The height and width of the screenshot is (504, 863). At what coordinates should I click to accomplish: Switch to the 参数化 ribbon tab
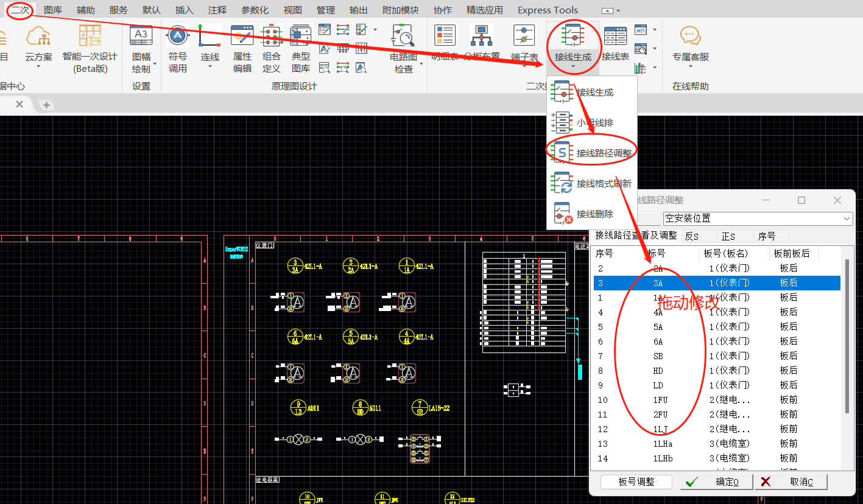point(255,10)
